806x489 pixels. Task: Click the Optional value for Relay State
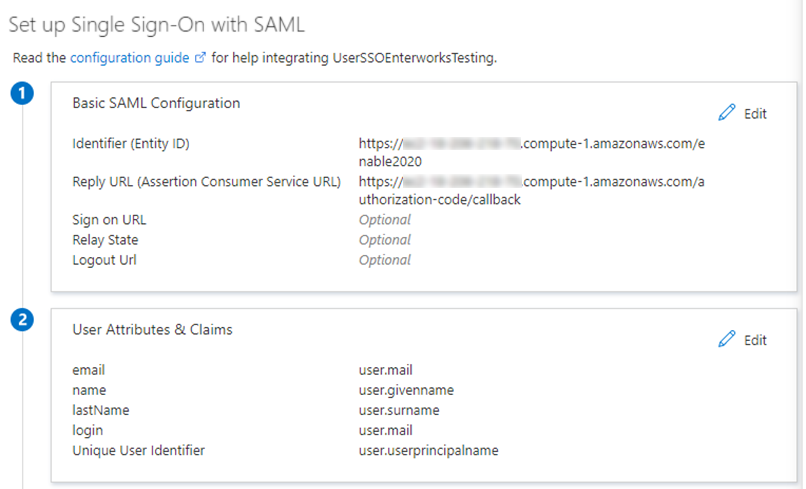(385, 240)
